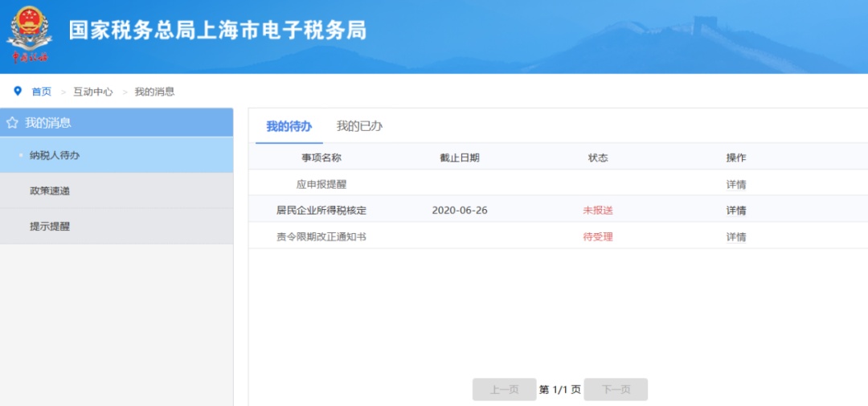Open 详情 for 居民企业所得税核定
The width and height of the screenshot is (868, 406).
735,211
